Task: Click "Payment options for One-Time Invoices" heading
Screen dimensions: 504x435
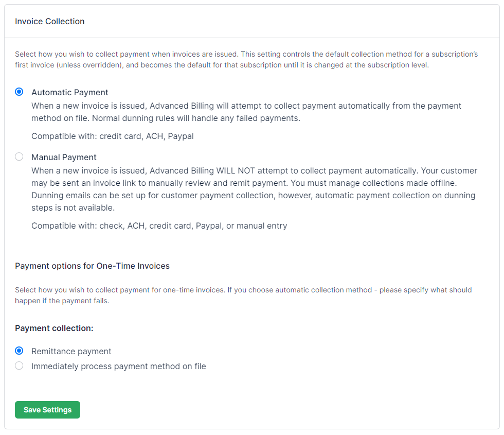Action: click(92, 266)
